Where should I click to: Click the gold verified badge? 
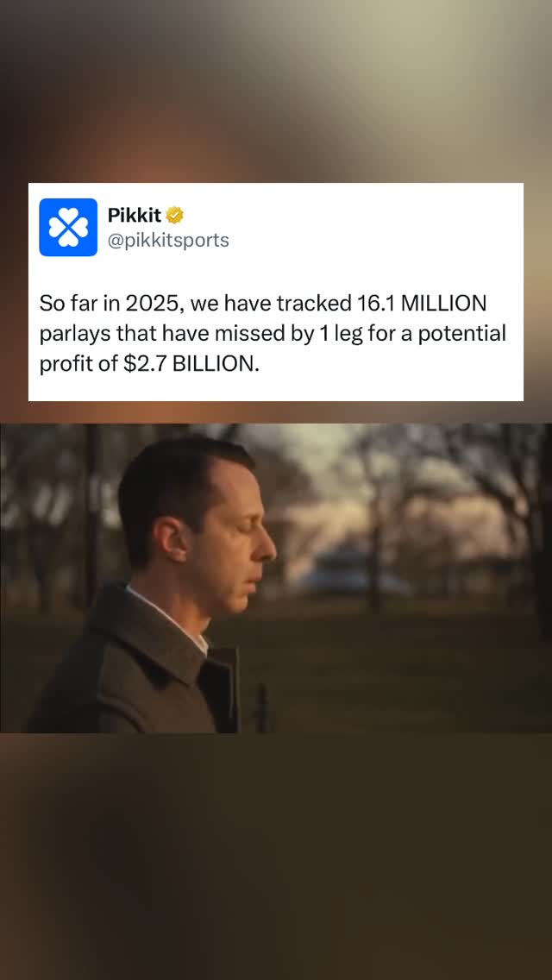click(x=174, y=216)
